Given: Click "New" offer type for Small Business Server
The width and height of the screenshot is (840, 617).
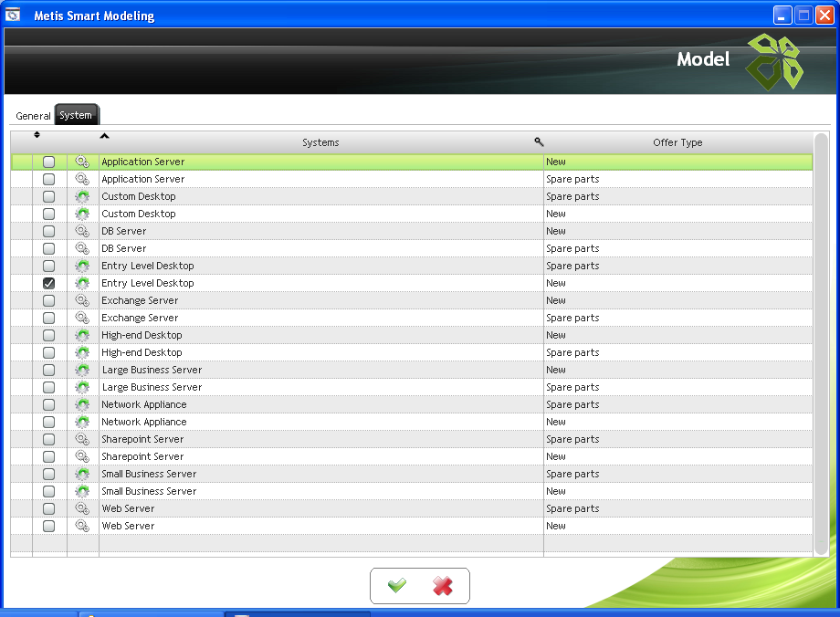Looking at the screenshot, I should (x=556, y=491).
